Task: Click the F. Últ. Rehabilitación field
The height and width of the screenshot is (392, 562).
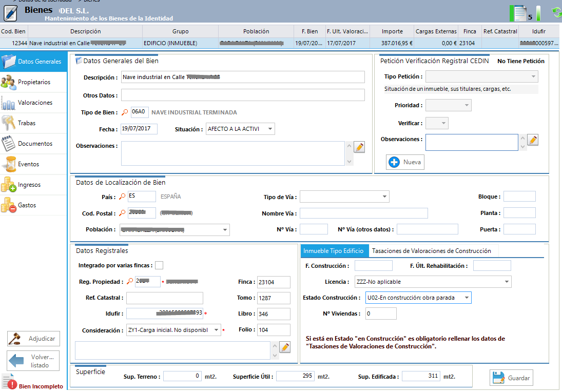Action: click(x=492, y=265)
